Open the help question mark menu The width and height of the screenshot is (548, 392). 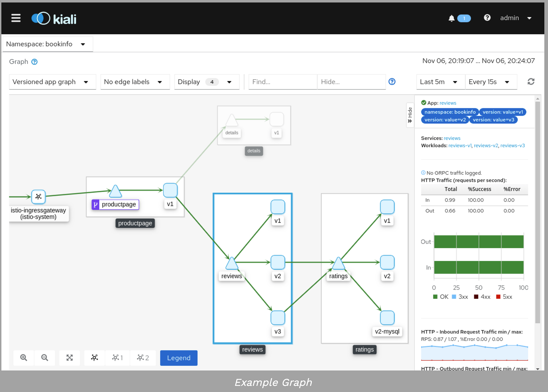click(x=487, y=18)
